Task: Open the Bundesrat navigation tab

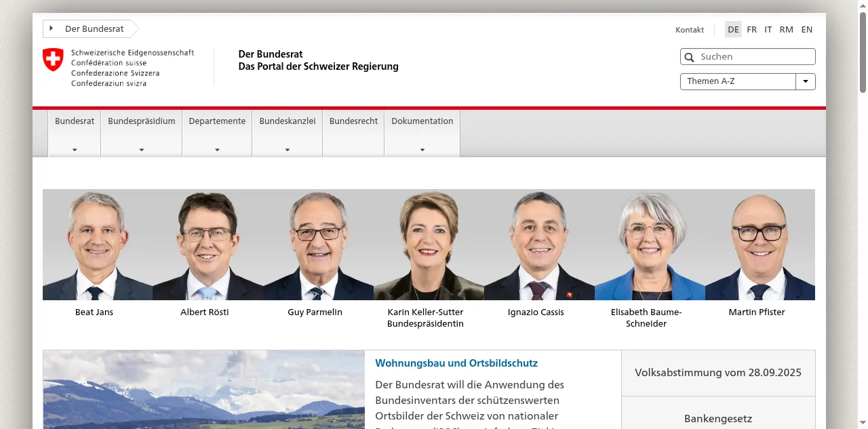Action: pos(75,134)
